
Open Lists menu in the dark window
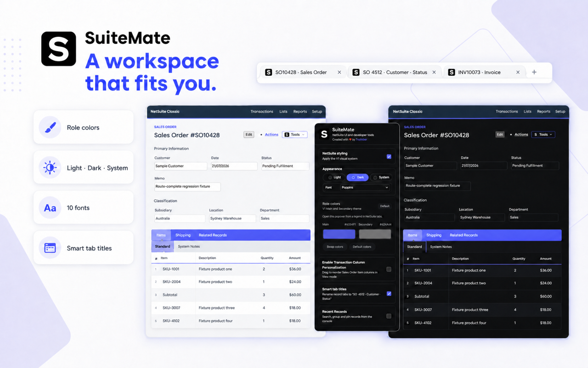[527, 111]
